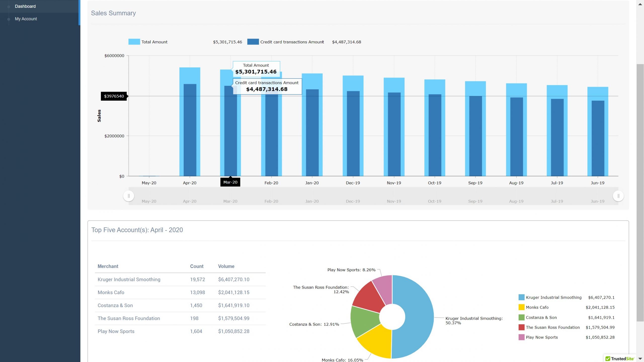Toggle the Credit card transactions Amount legend swatch
This screenshot has height=362, width=644.
point(253,42)
